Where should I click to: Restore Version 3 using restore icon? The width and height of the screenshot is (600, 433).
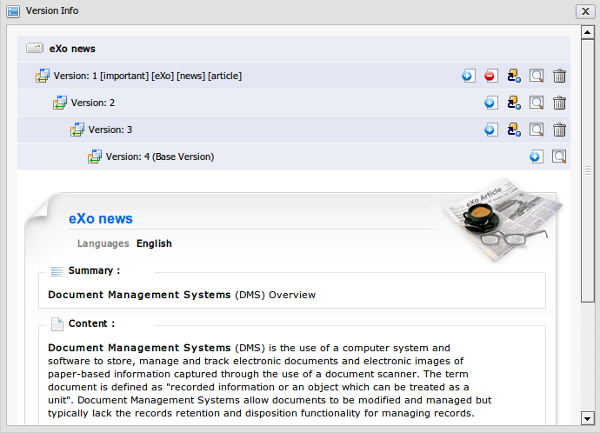tap(513, 129)
